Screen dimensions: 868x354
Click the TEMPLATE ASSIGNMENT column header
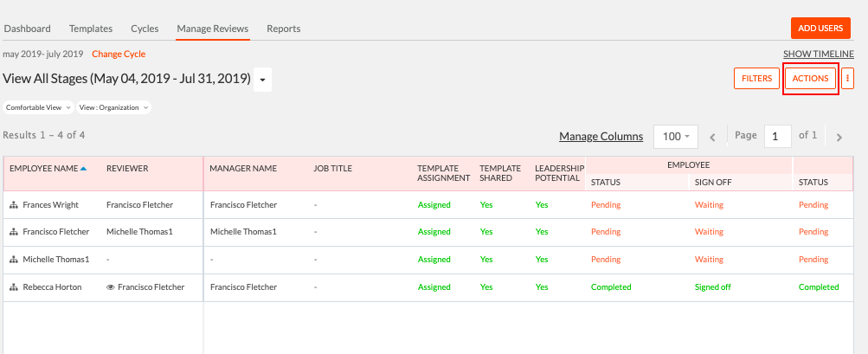tap(443, 173)
